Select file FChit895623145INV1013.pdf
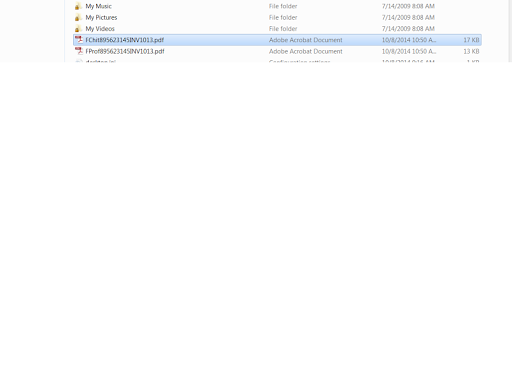Viewport: 512px width, 367px height. pyautogui.click(x=125, y=40)
